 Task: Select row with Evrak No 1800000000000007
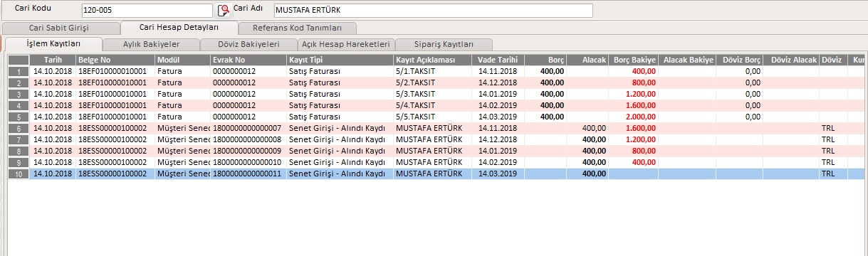(438, 129)
